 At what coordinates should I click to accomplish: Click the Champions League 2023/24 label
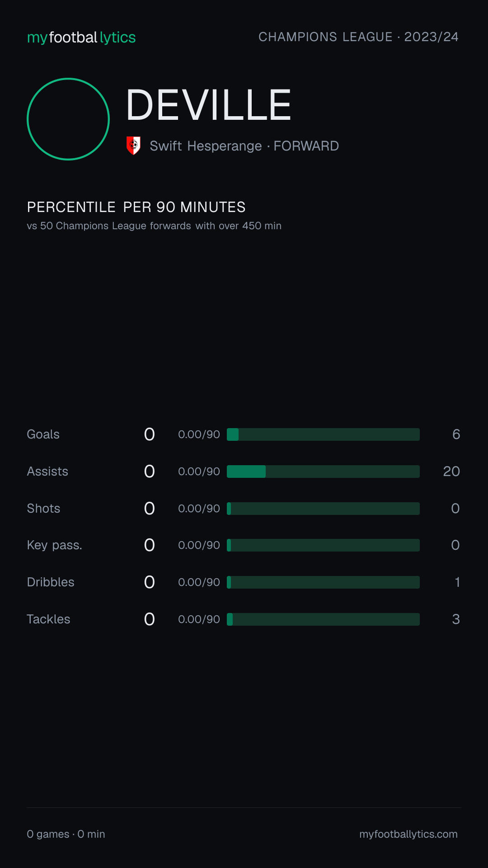[358, 37]
